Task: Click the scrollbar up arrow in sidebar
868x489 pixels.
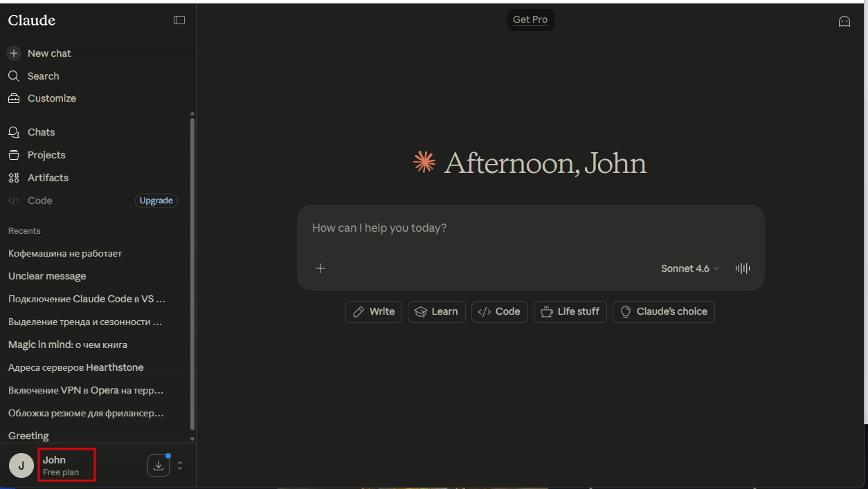Action: point(192,113)
